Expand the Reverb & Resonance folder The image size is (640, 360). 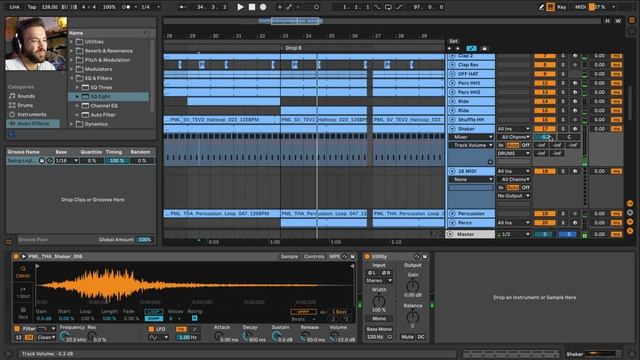(x=72, y=51)
